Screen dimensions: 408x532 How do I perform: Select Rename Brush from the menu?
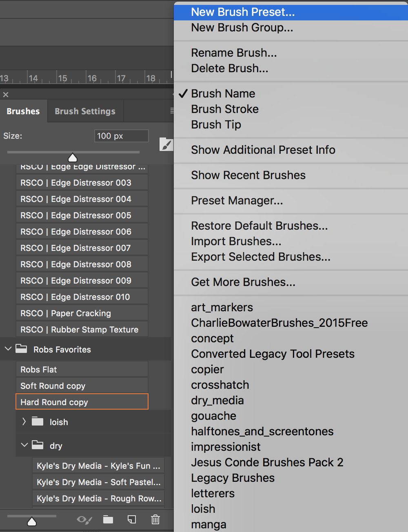tap(291, 53)
